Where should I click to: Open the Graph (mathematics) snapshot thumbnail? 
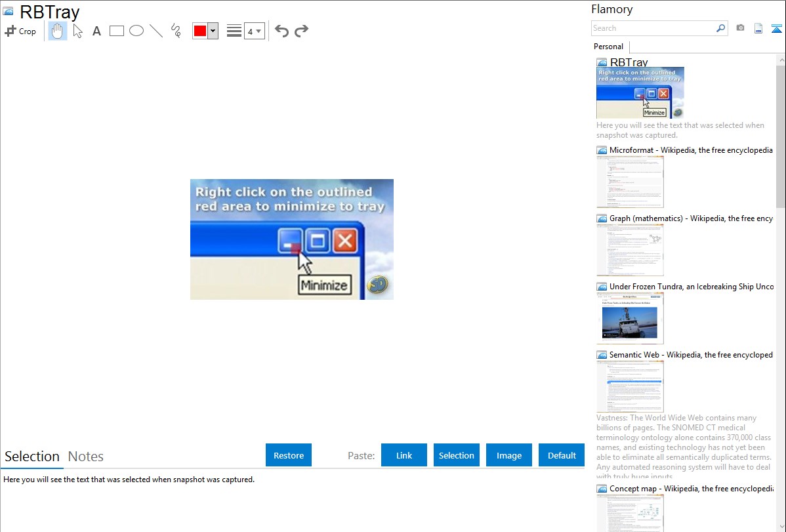point(630,250)
